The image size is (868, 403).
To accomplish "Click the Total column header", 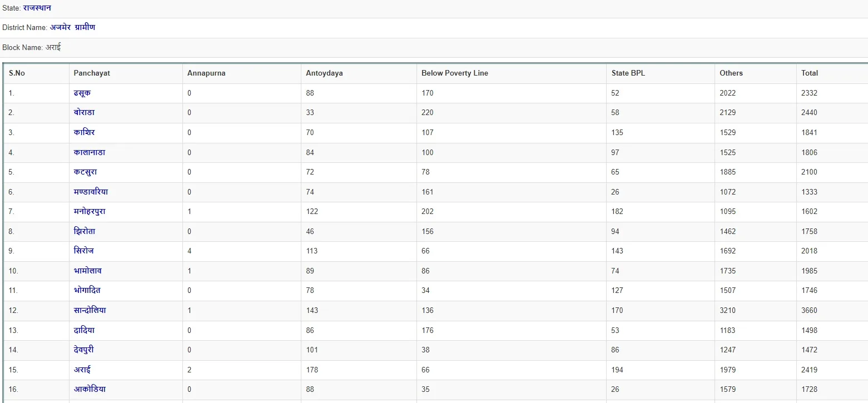I will click(x=810, y=73).
